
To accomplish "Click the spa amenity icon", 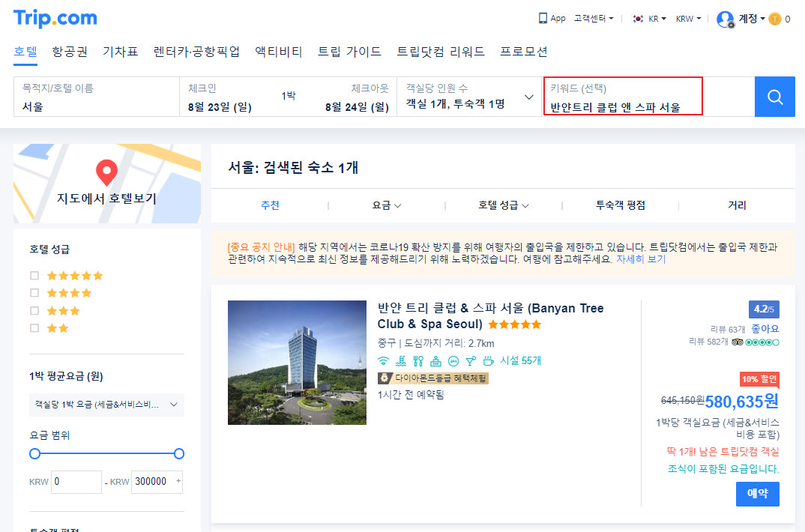I will pyautogui.click(x=453, y=361).
